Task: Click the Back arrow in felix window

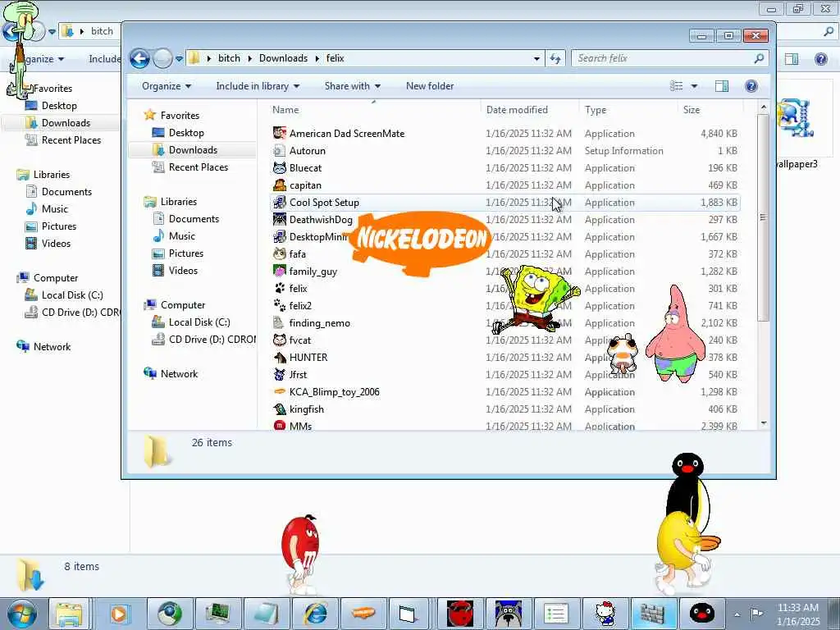Action: [x=139, y=58]
